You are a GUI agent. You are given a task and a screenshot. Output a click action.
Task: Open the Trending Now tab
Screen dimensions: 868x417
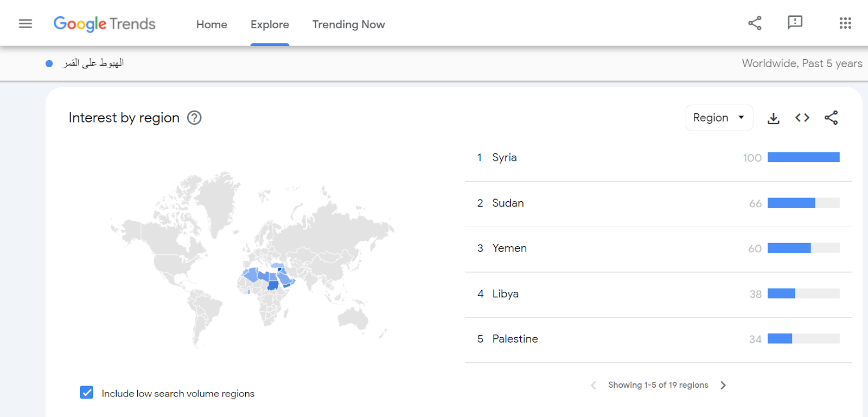(348, 24)
